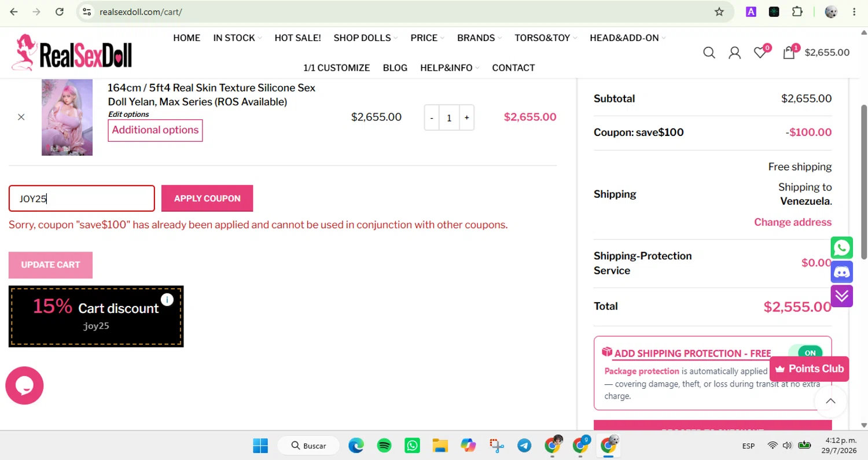The image size is (868, 460).
Task: Click the Edit options link
Action: coord(128,115)
